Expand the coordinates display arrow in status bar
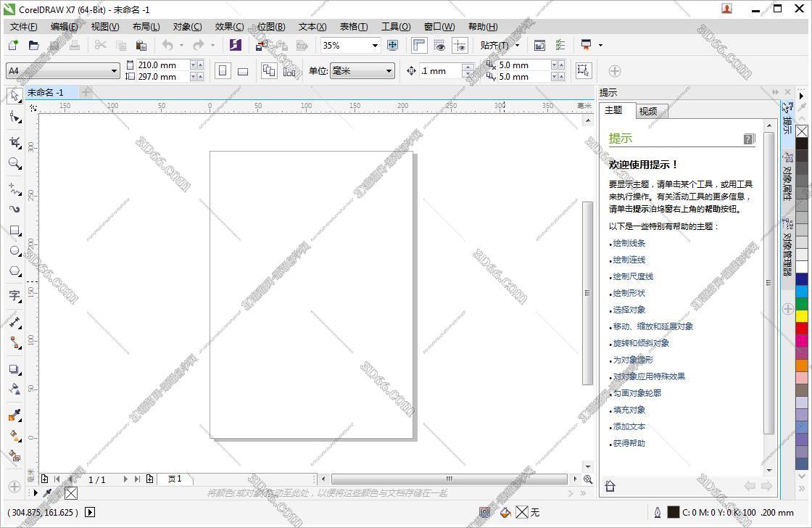This screenshot has height=528, width=812. click(90, 513)
